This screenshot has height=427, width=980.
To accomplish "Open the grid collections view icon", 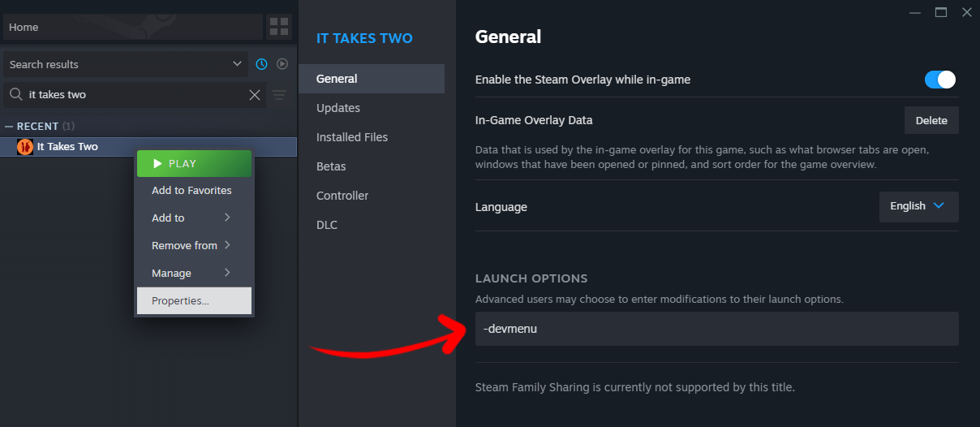I will point(278,27).
